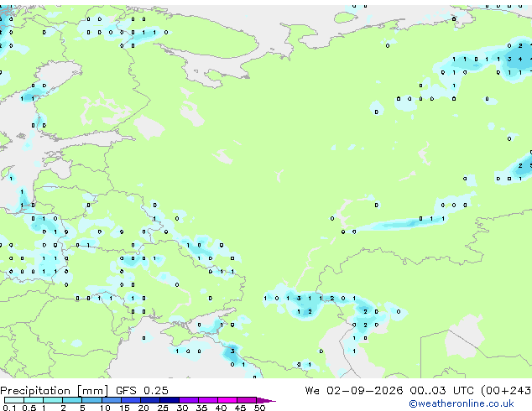Select the 45–50 mm legend swatch
The image size is (532, 411).
[x=247, y=400]
